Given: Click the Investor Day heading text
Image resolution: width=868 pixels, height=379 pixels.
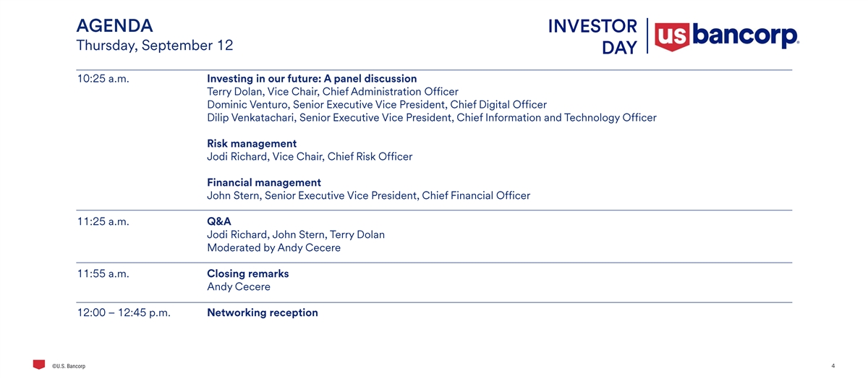Looking at the screenshot, I should tap(592, 36).
